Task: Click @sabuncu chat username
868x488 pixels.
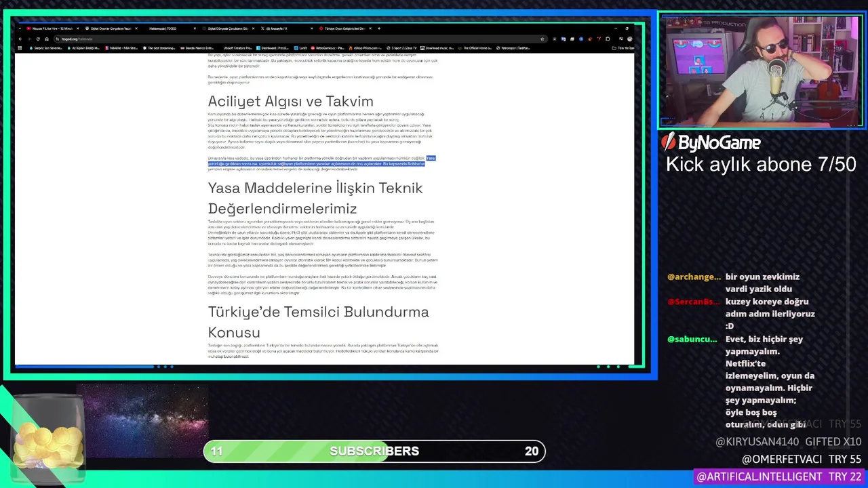Action: 692,339
